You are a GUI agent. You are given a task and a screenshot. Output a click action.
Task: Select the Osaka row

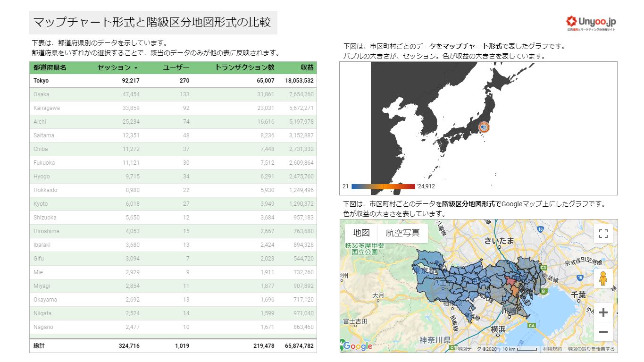173,94
